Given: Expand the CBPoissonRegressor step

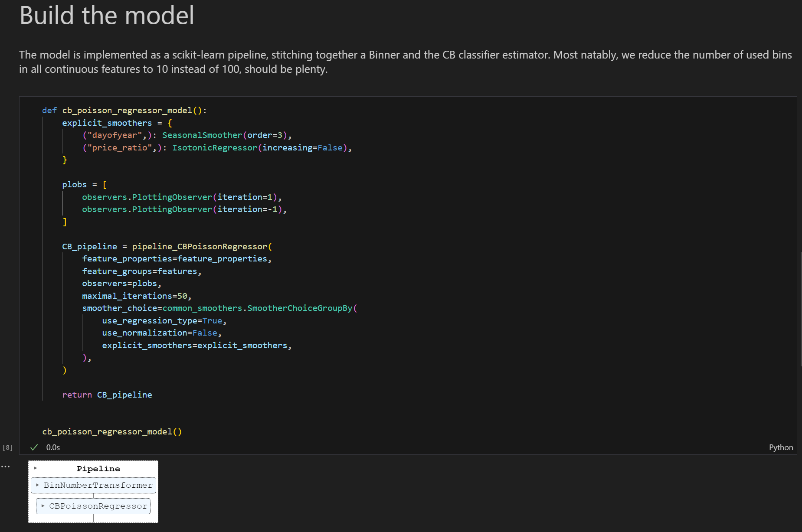Looking at the screenshot, I should [x=43, y=506].
